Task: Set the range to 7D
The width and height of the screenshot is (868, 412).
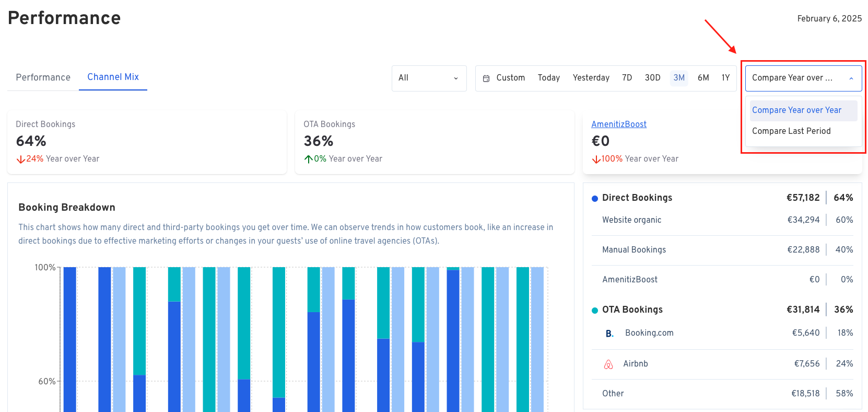Action: pyautogui.click(x=627, y=77)
